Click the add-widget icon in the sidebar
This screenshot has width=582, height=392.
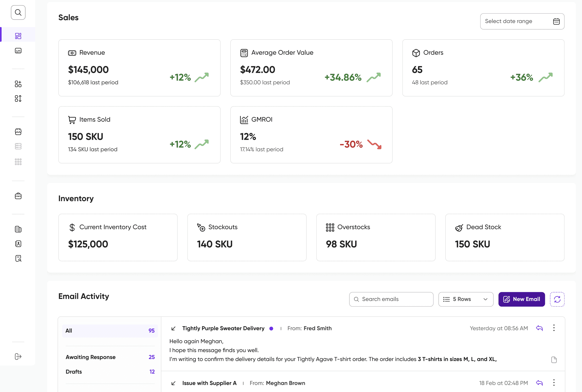click(18, 84)
